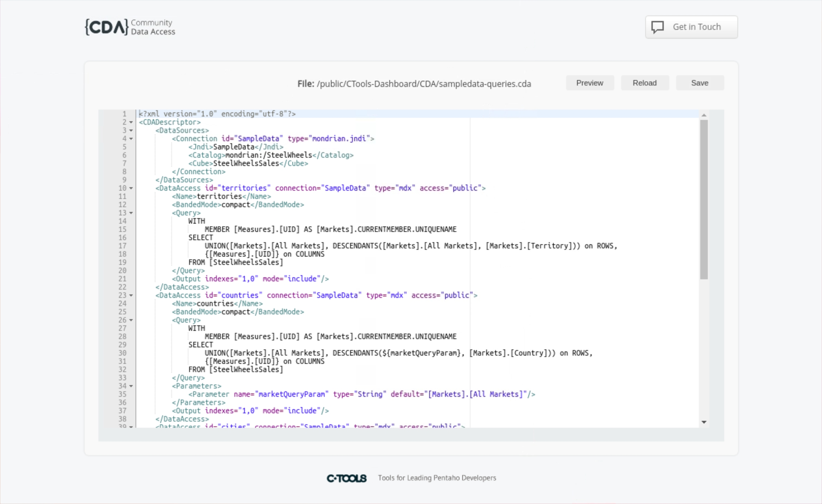
Task: Click the CDA Community Data Access logo
Action: (130, 27)
